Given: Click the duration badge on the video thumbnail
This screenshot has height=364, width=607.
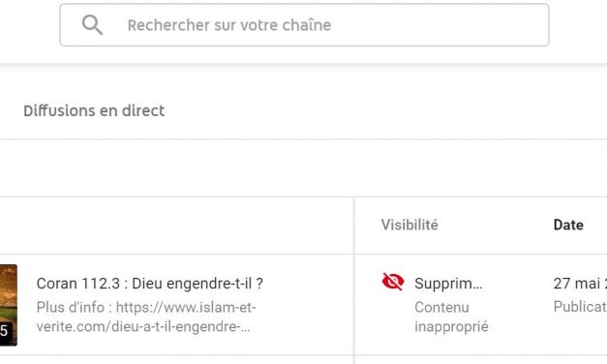Looking at the screenshot, I should pyautogui.click(x=4, y=331).
